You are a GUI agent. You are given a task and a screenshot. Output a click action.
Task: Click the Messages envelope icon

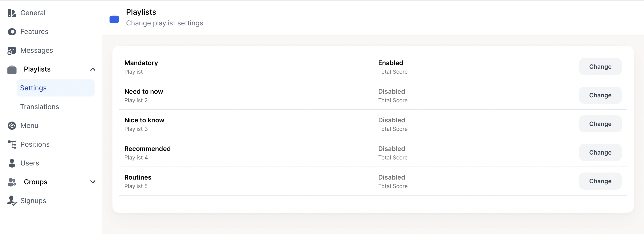12,50
